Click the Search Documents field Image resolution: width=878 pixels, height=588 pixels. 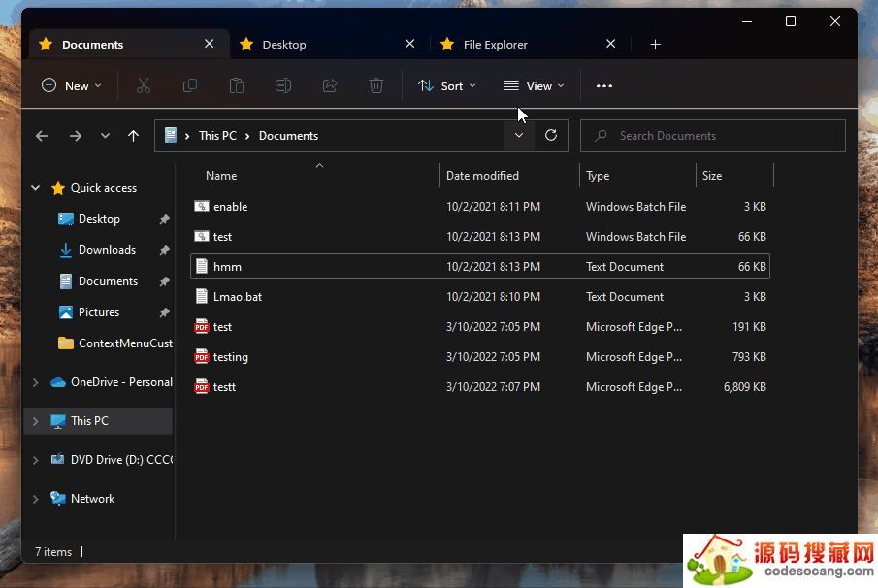pyautogui.click(x=713, y=136)
